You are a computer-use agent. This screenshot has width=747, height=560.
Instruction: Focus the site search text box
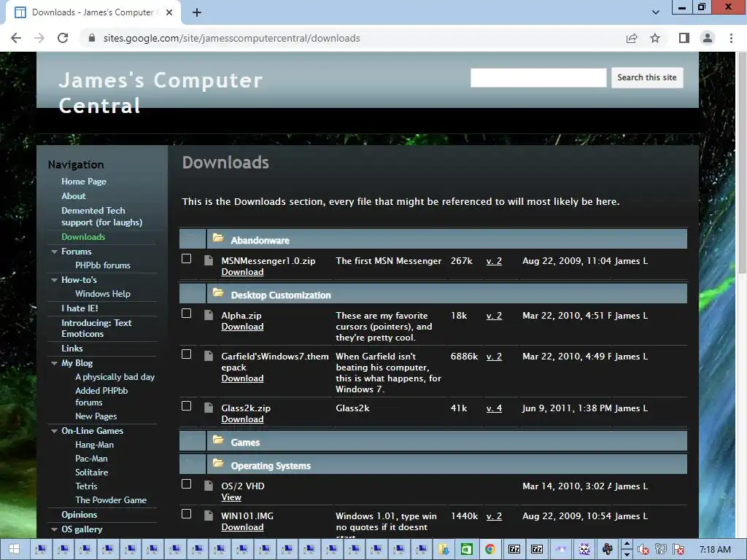pyautogui.click(x=538, y=77)
